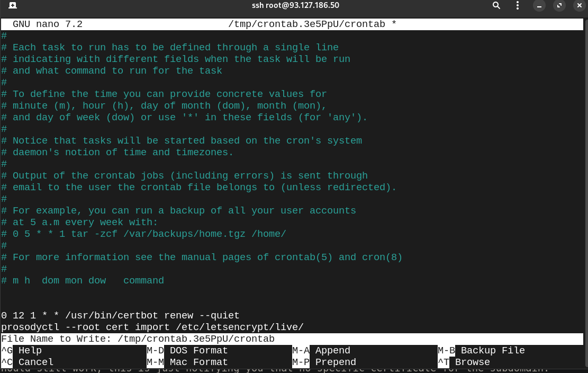
Task: Open the three-dot terminal menu
Action: (x=518, y=5)
